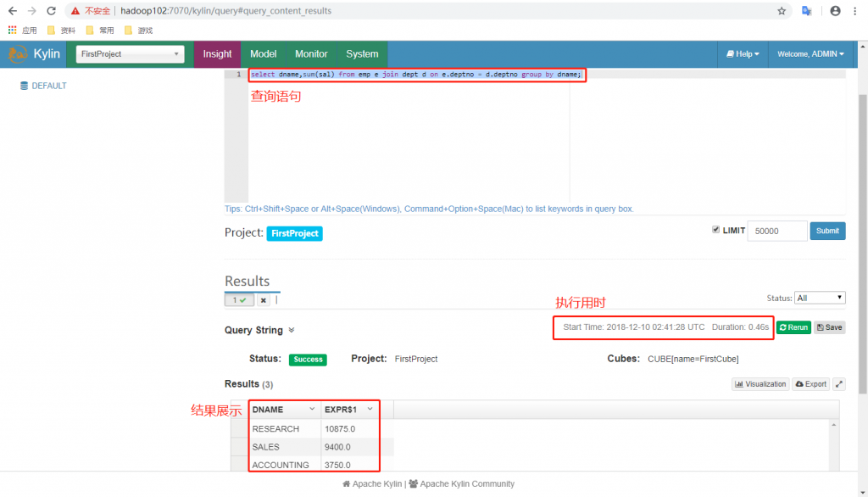868x497 pixels.
Task: Open the apps grid bookmark icon
Action: 12,30
